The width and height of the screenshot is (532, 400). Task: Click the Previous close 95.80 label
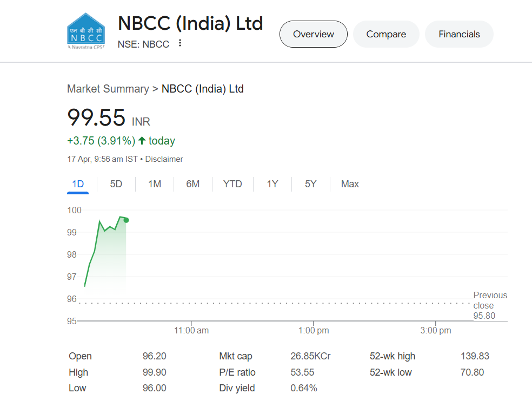[490, 305]
